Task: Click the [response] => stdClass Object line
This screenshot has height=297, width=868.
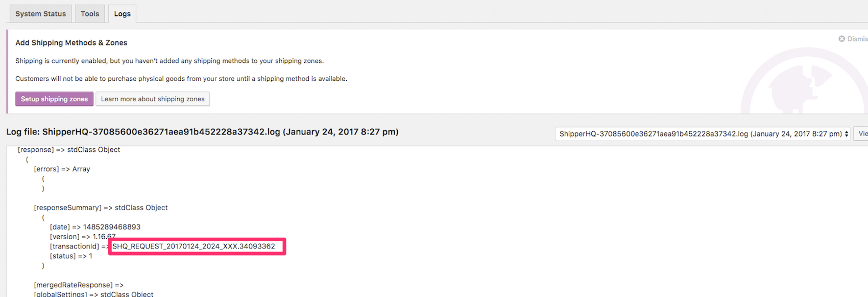Action: [x=69, y=150]
